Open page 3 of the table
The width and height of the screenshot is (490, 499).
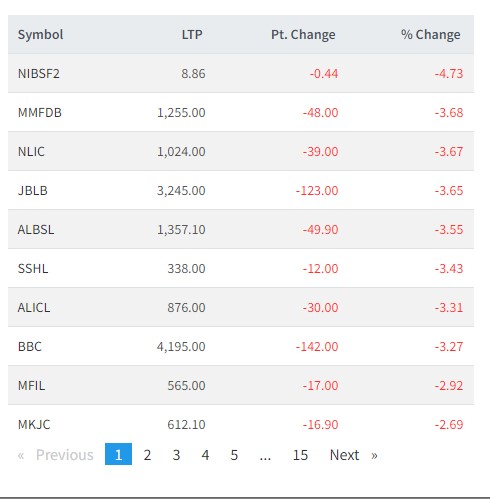click(176, 455)
